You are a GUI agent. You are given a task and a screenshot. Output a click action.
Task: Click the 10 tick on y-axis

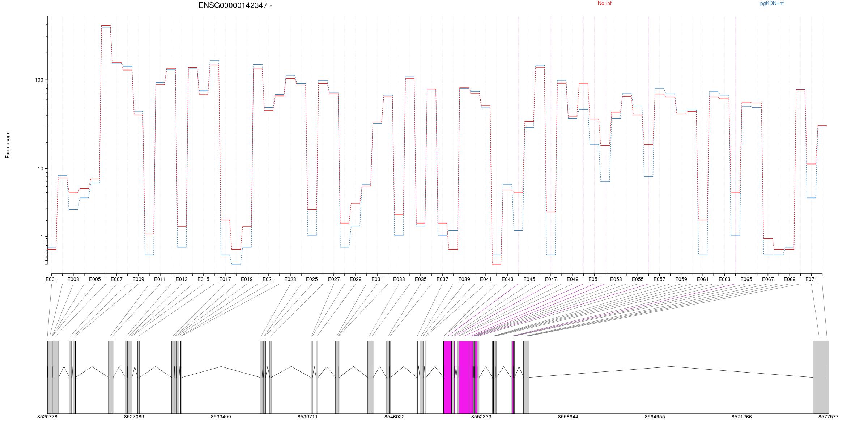pos(40,169)
